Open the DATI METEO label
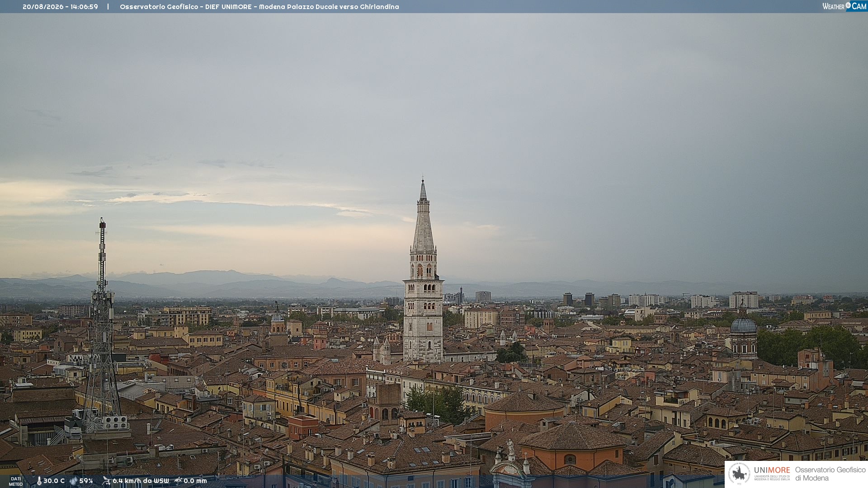Screen dimensions: 868x488 click(16, 481)
